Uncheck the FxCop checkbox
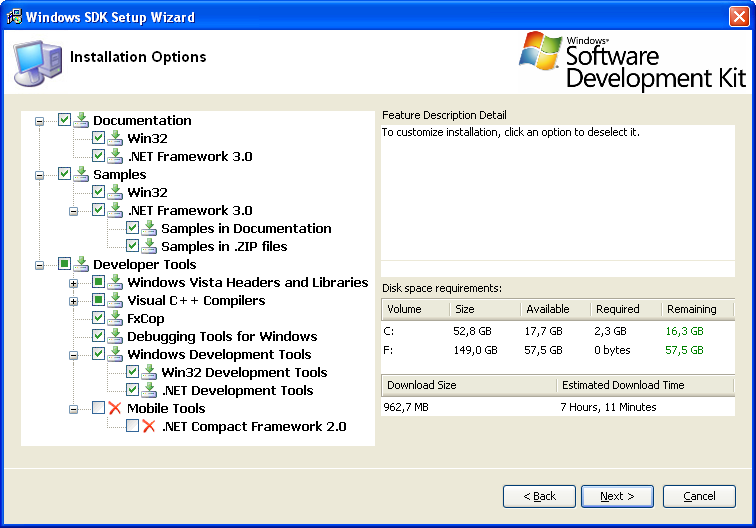756x528 pixels. [98, 317]
